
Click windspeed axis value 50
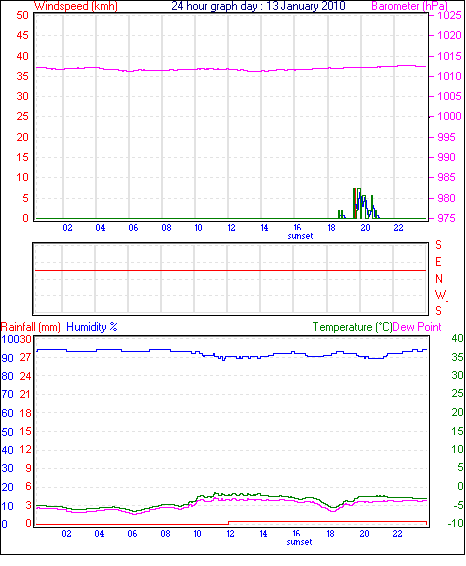(x=22, y=15)
